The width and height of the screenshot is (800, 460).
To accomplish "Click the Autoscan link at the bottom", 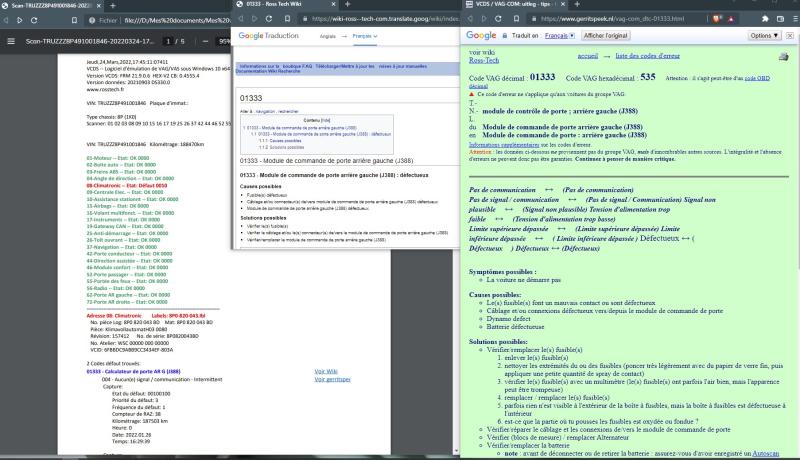I will [766, 453].
